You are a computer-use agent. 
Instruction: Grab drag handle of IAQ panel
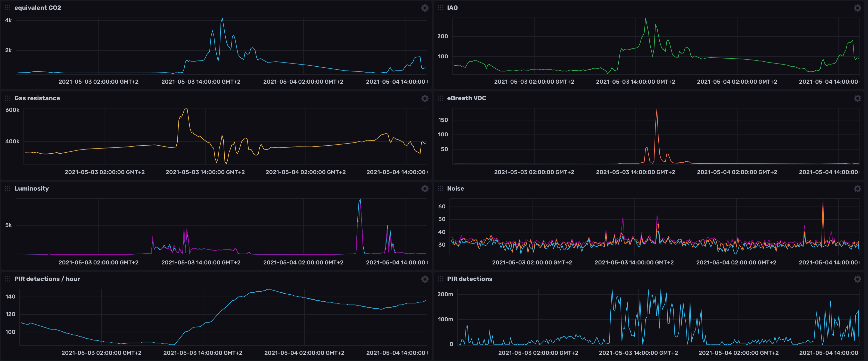pyautogui.click(x=440, y=8)
